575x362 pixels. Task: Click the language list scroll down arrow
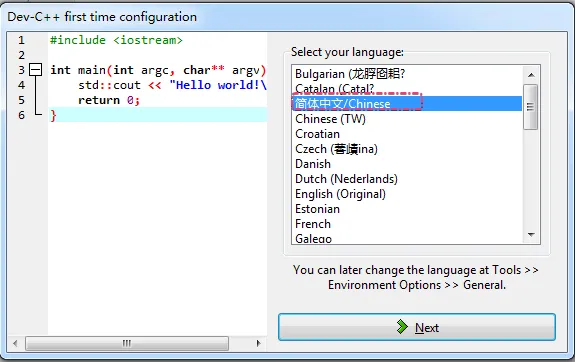point(531,235)
